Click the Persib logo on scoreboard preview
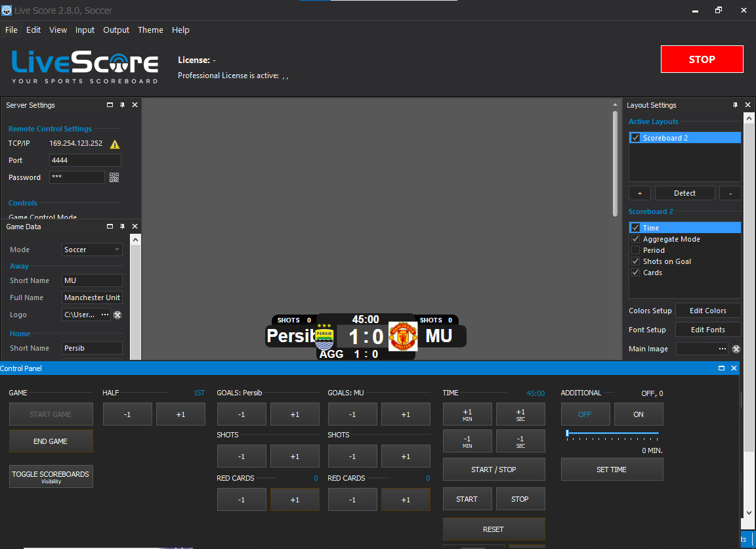756x549 pixels. point(324,337)
